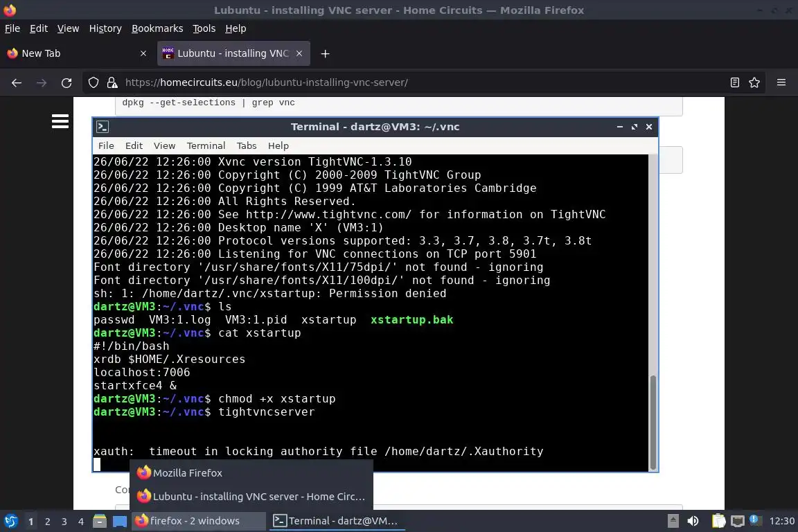
Task: Open the Bookmarks menu
Action: coord(157,28)
